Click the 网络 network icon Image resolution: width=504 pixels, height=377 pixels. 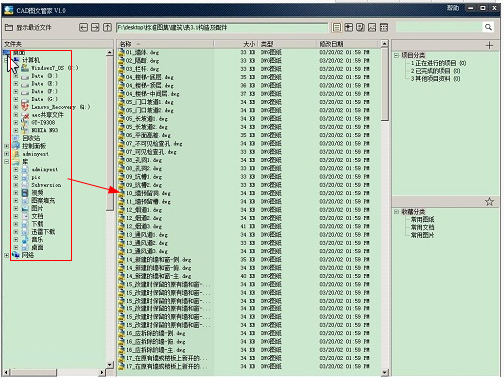click(16, 255)
